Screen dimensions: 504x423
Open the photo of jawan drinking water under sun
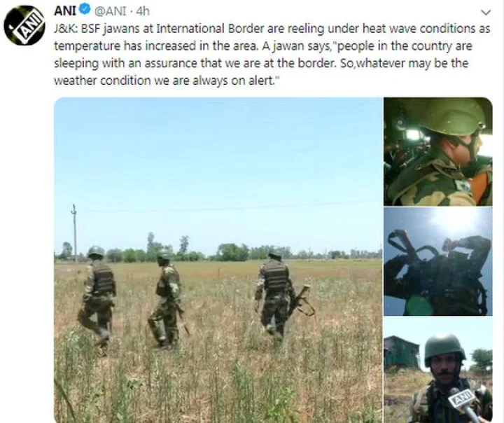[x=437, y=261]
